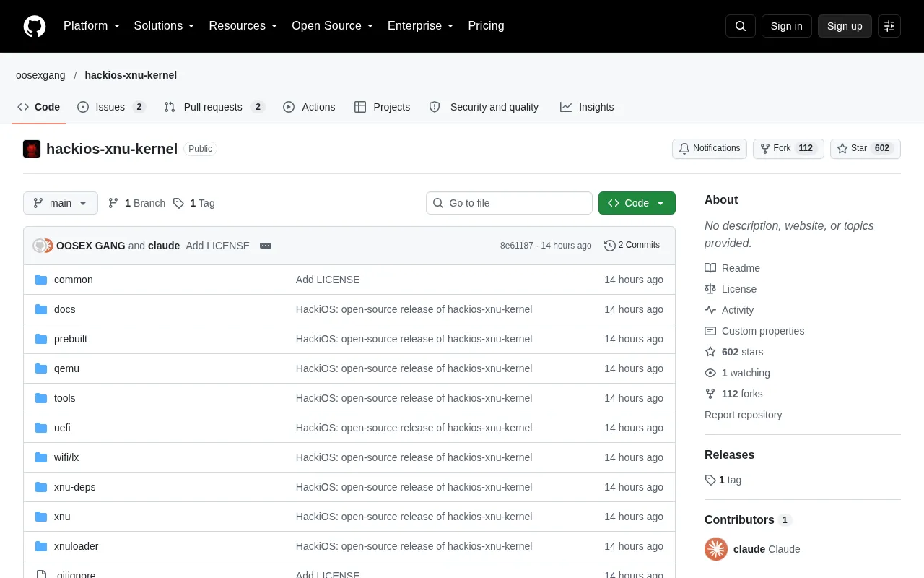Click the Sign in button
Image resolution: width=924 pixels, height=578 pixels.
point(786,26)
